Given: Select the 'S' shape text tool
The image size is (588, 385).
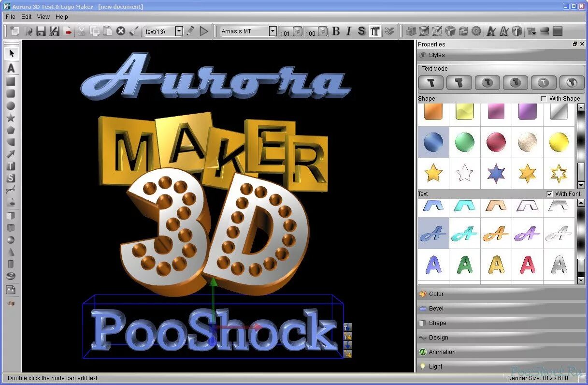Looking at the screenshot, I should pos(11,178).
